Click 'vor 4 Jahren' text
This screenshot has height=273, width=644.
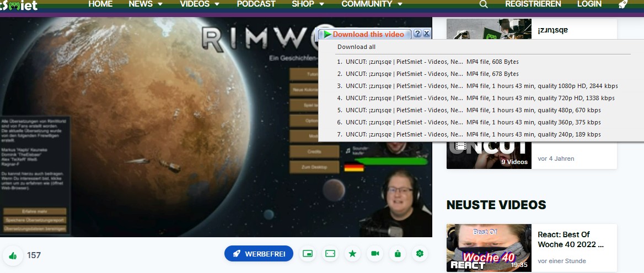[x=556, y=159]
